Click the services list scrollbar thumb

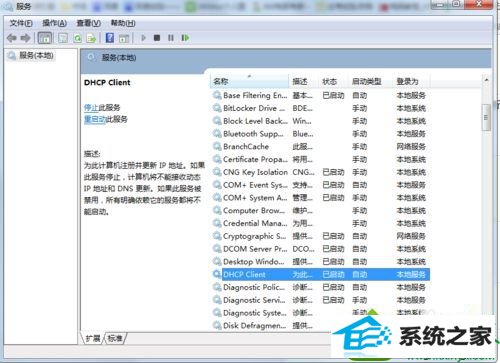pos(486,117)
